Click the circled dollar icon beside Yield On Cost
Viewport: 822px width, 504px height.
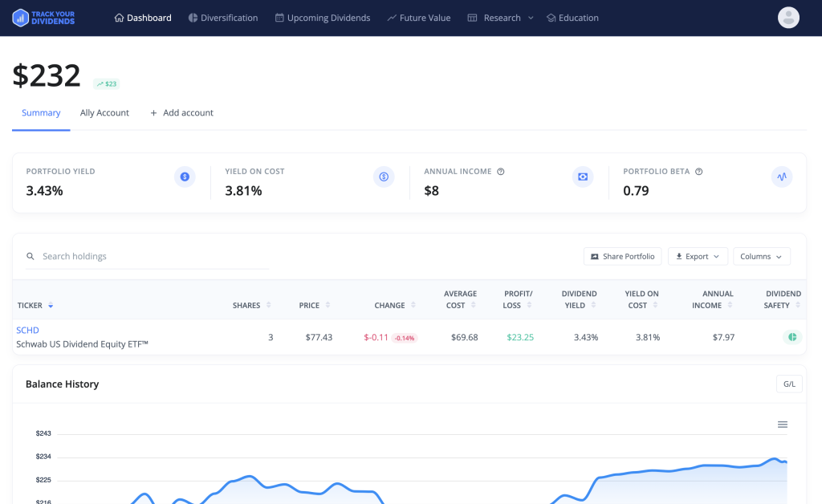384,177
